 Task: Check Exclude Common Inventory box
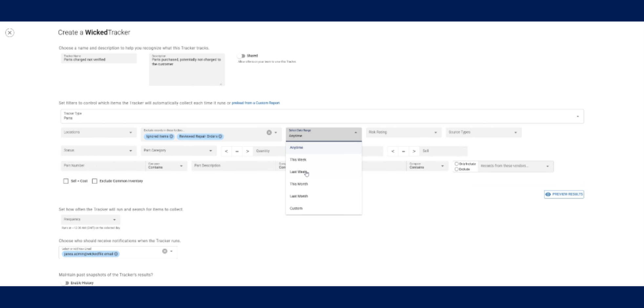[x=95, y=181]
